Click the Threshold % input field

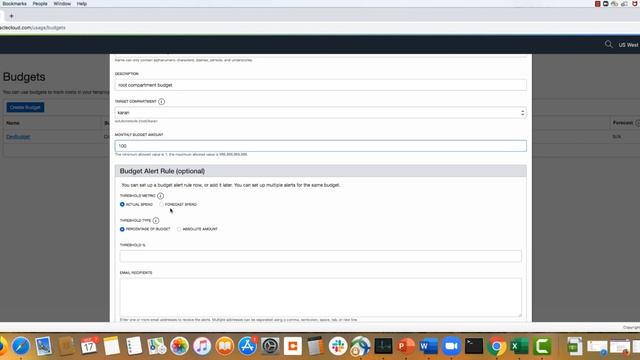coord(320,256)
